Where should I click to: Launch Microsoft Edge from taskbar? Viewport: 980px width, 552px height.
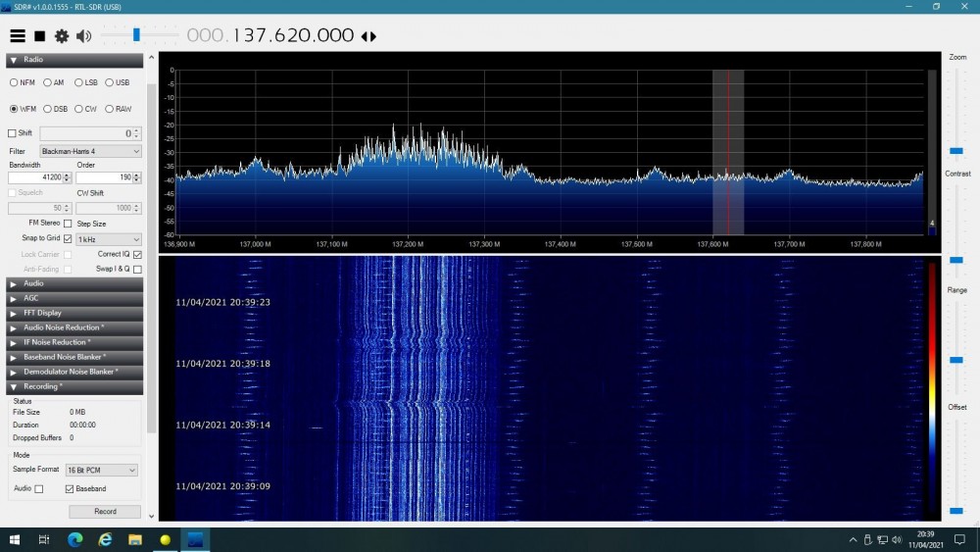(75, 539)
